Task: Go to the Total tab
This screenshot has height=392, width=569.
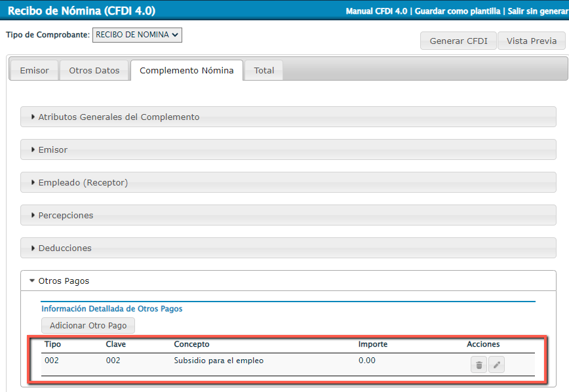Action: (264, 70)
